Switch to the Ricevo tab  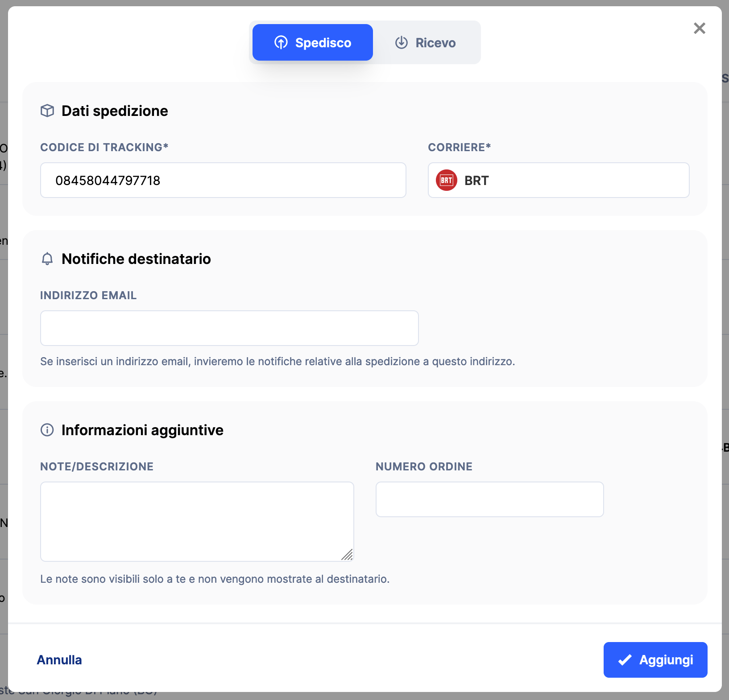pyautogui.click(x=426, y=42)
